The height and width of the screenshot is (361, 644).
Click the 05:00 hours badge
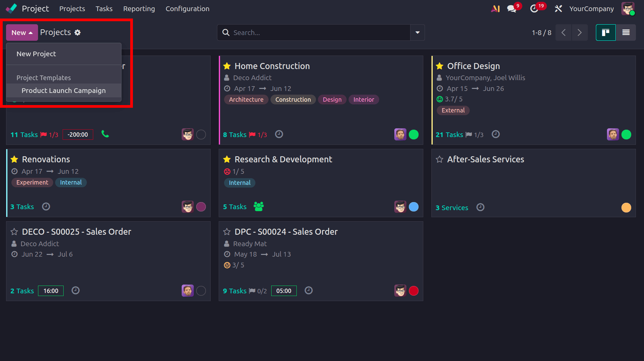tap(284, 291)
